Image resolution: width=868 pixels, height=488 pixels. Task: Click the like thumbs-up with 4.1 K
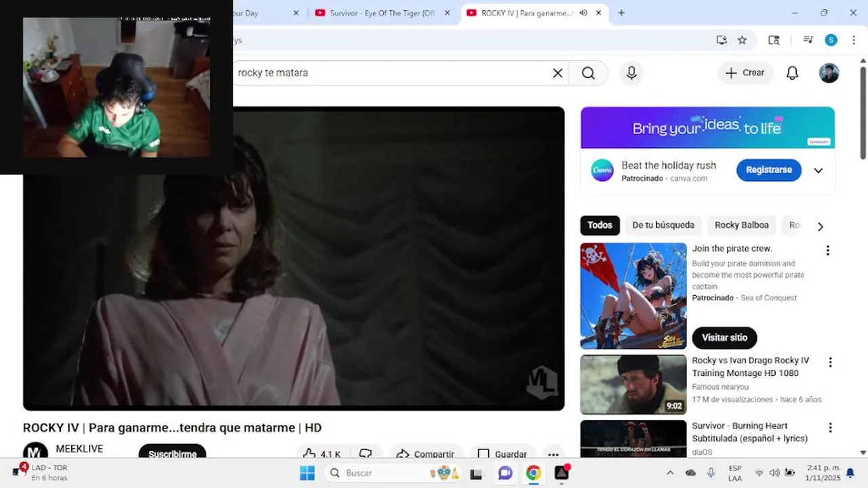click(x=321, y=454)
